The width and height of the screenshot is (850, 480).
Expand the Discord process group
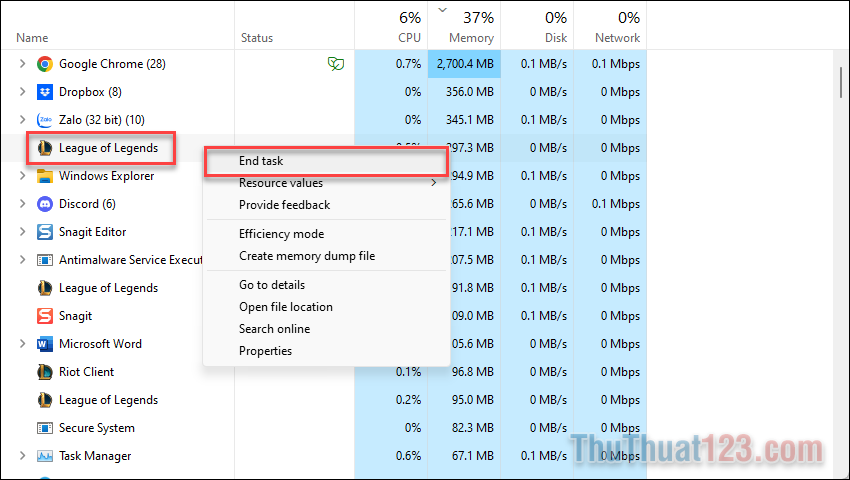tap(22, 203)
